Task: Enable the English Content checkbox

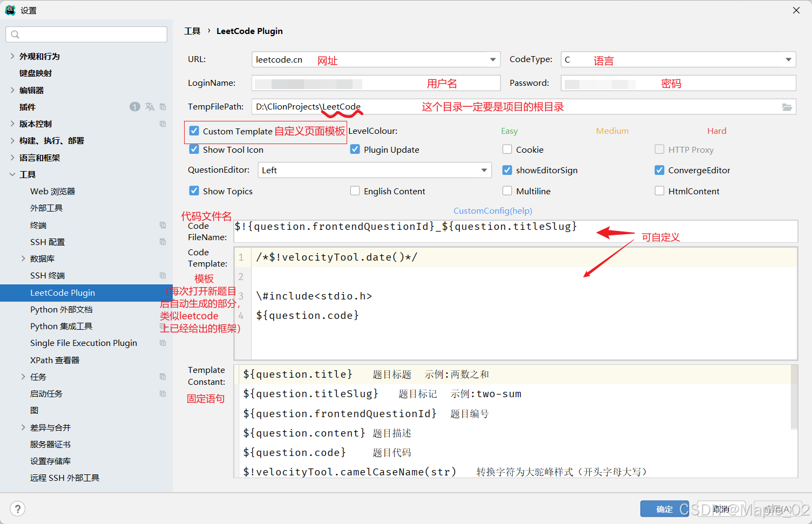Action: tap(355, 190)
